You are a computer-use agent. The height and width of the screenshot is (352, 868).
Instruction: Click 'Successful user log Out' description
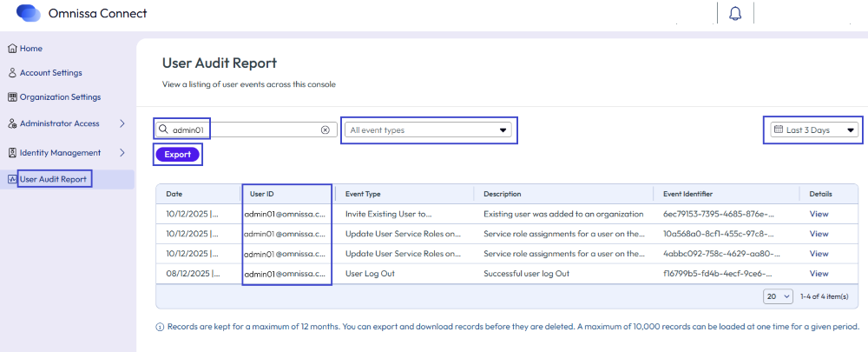(x=526, y=273)
